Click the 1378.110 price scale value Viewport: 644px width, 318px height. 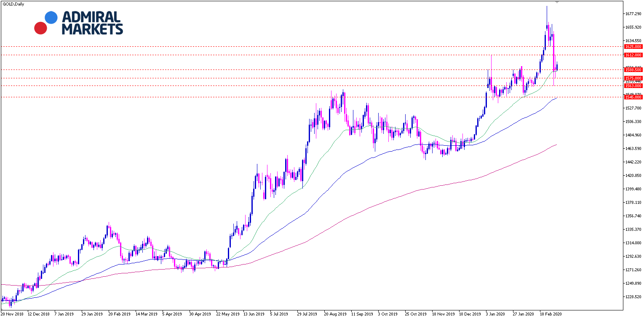pos(633,203)
